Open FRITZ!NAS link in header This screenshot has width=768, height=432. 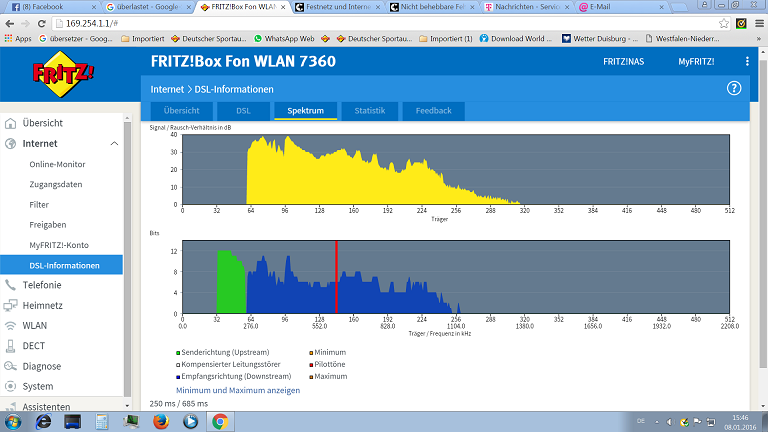(625, 61)
